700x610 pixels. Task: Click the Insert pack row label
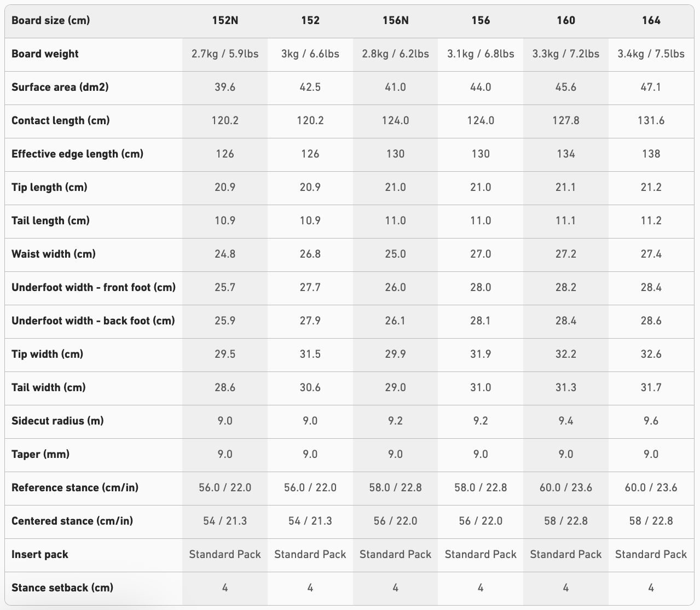pyautogui.click(x=40, y=554)
